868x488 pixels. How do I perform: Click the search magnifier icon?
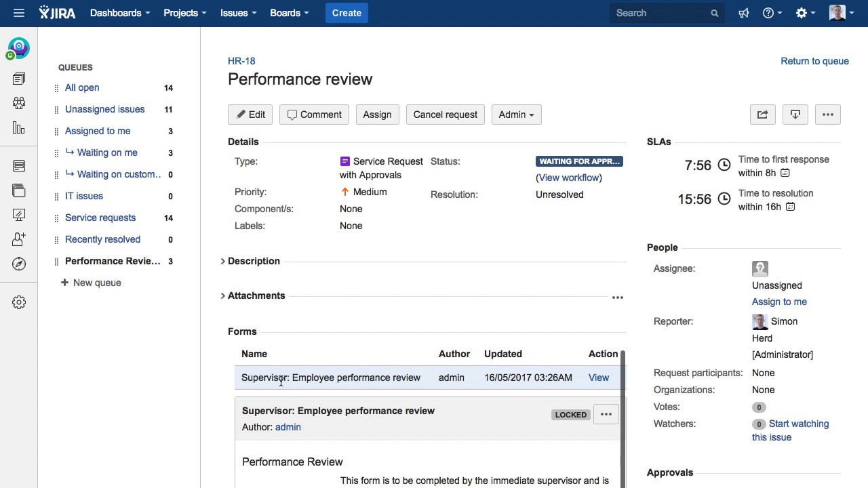(x=715, y=13)
